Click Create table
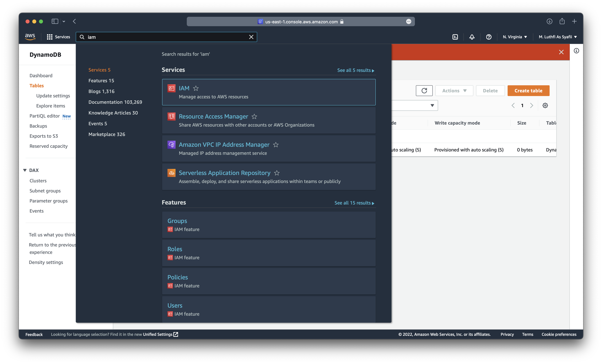The image size is (602, 364). pyautogui.click(x=528, y=91)
